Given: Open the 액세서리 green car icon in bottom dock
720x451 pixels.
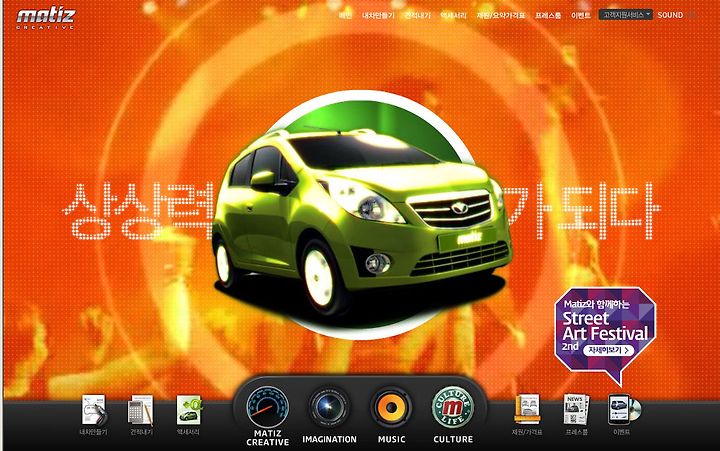Looking at the screenshot, I should [x=189, y=410].
